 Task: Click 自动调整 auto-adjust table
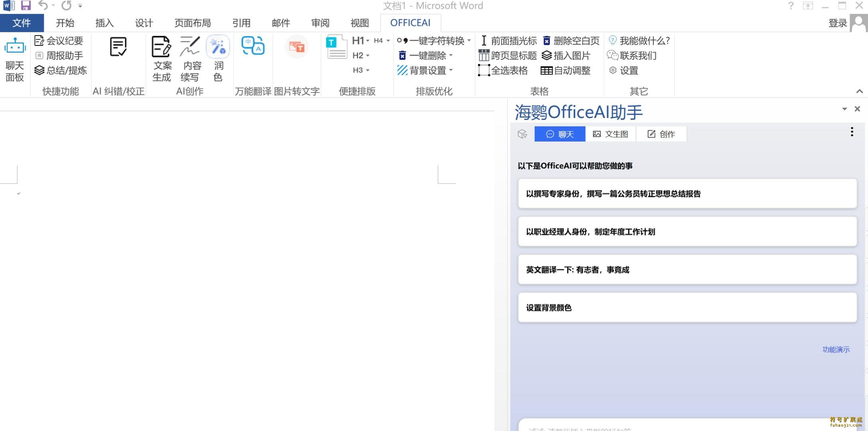click(565, 70)
